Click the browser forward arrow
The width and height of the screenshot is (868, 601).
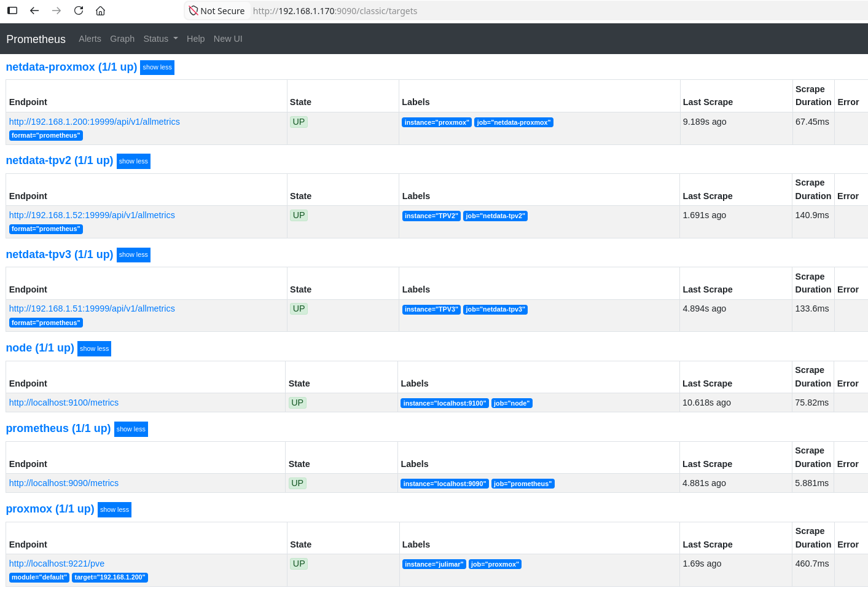coord(57,10)
